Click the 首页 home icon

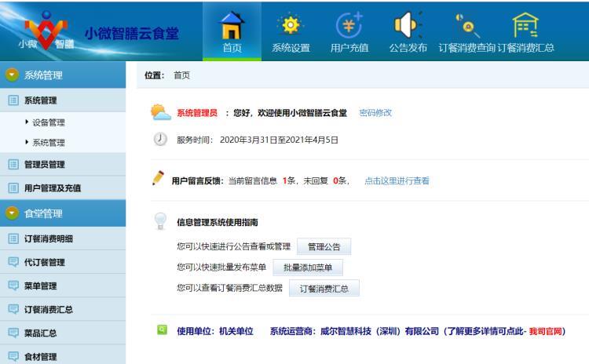(x=233, y=24)
